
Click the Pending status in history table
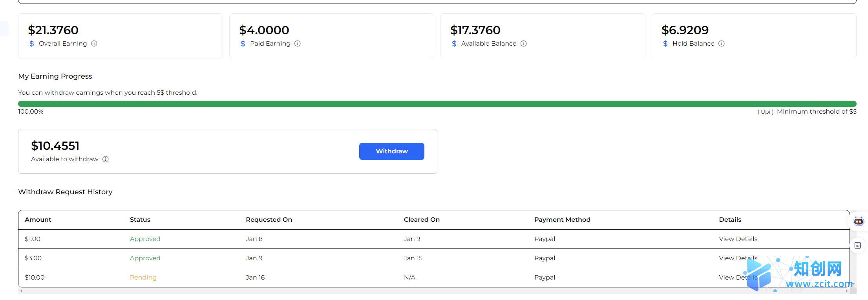(143, 278)
